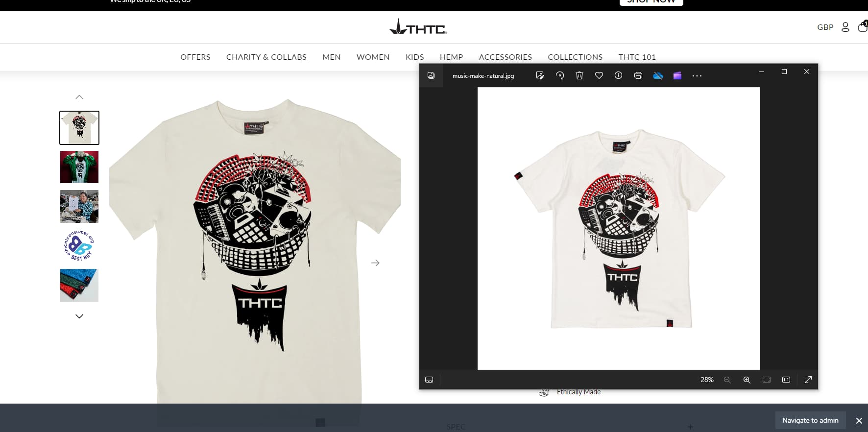Viewport: 868px width, 432px height.
Task: Select the cream t-shirt thumbnail
Action: click(79, 128)
